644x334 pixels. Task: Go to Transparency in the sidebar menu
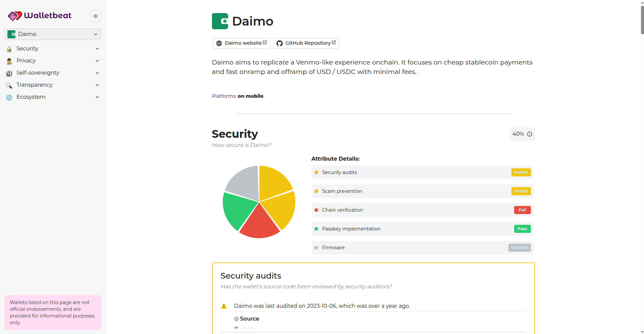[34, 85]
